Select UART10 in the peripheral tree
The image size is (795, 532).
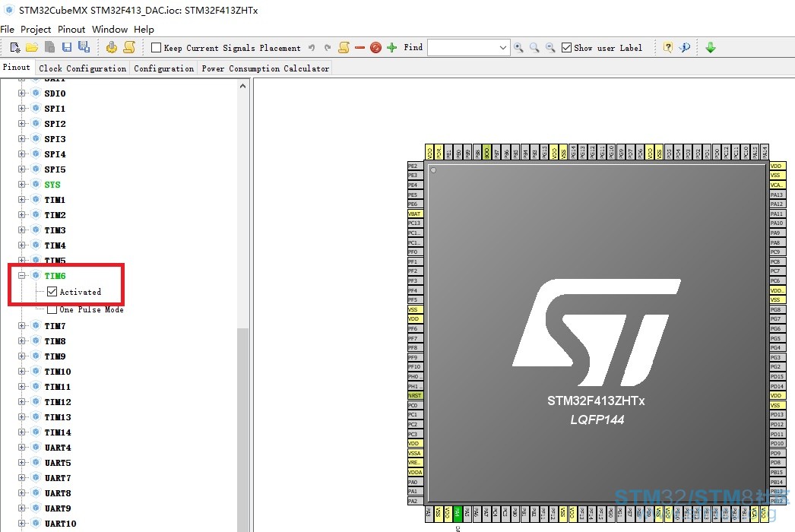point(60,524)
